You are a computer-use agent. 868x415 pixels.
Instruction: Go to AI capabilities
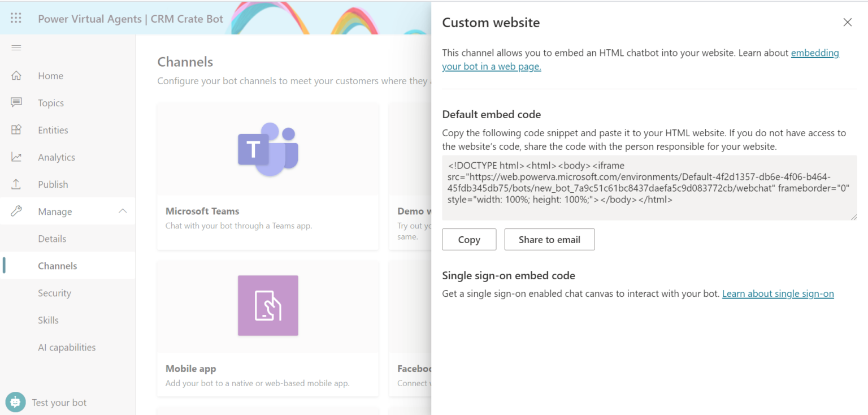click(x=67, y=347)
